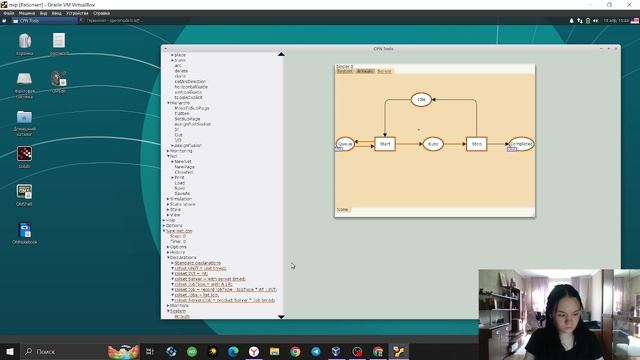Switch to VirtualBox in the taskbar
Viewport: 640px width, 360px height.
pyautogui.click(x=336, y=351)
